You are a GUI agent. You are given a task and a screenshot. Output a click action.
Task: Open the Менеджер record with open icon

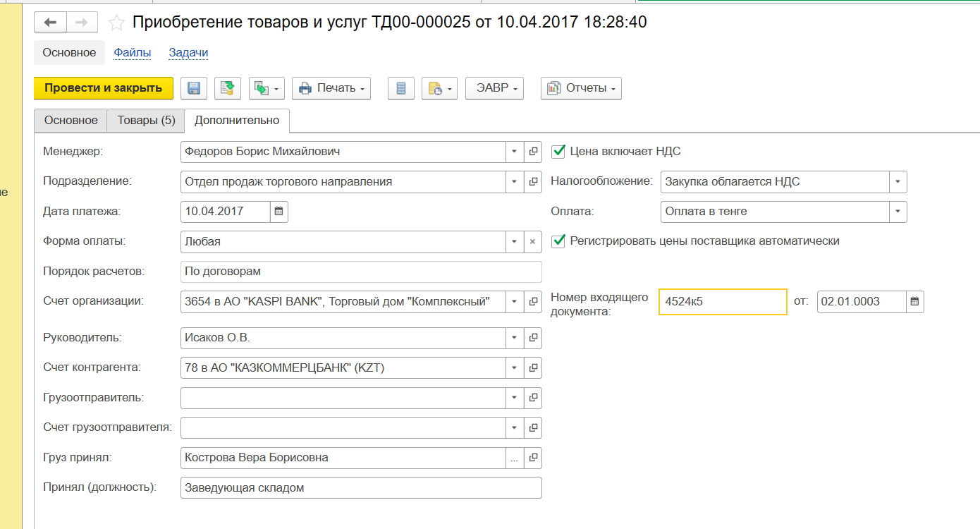[533, 152]
